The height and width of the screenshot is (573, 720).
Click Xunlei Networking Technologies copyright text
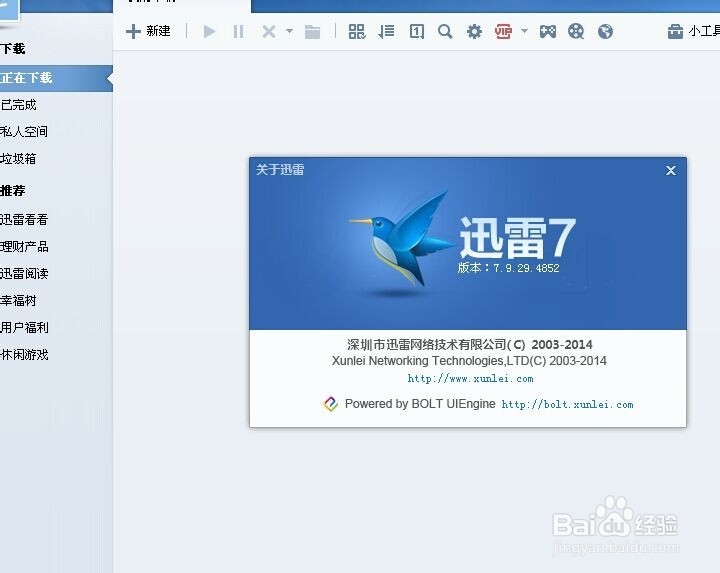tap(469, 361)
